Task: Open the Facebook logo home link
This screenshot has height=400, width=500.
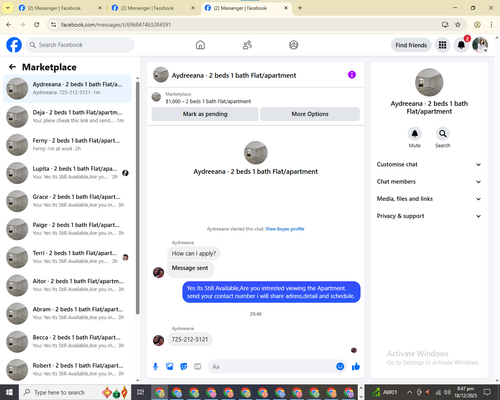Action: 14,45
